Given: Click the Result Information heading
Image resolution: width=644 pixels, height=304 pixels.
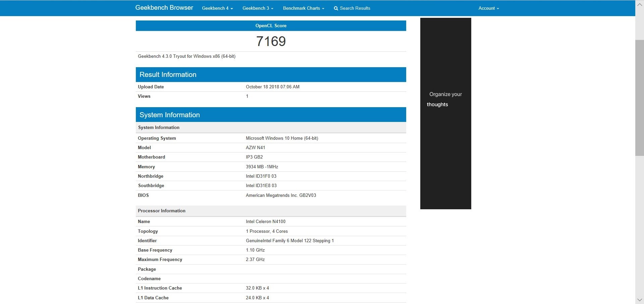Looking at the screenshot, I should tap(271, 75).
